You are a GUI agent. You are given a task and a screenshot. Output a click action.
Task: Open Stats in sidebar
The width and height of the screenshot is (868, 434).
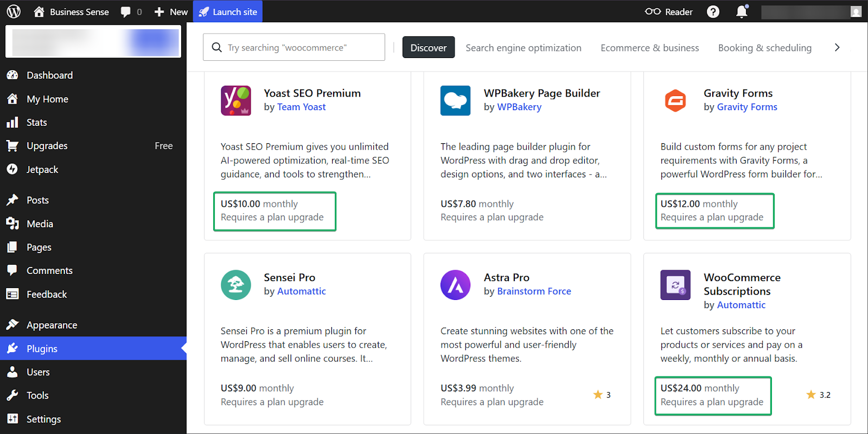[93, 123]
